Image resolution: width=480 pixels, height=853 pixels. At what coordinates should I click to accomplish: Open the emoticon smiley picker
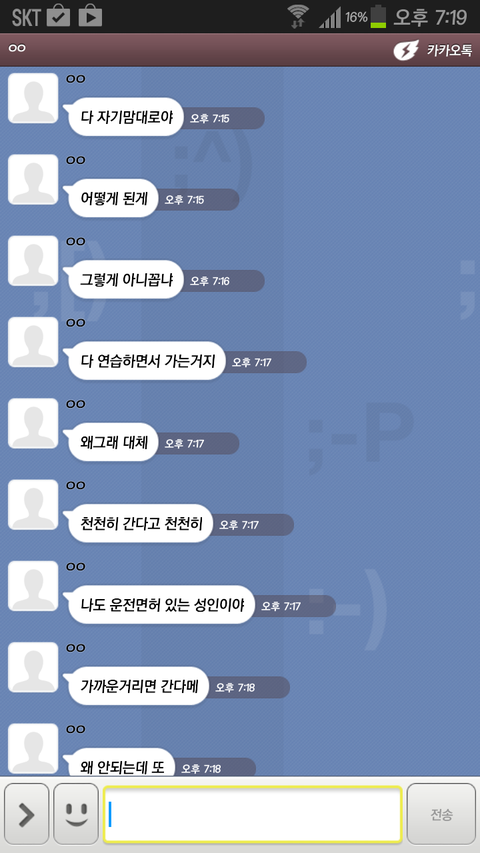point(76,814)
